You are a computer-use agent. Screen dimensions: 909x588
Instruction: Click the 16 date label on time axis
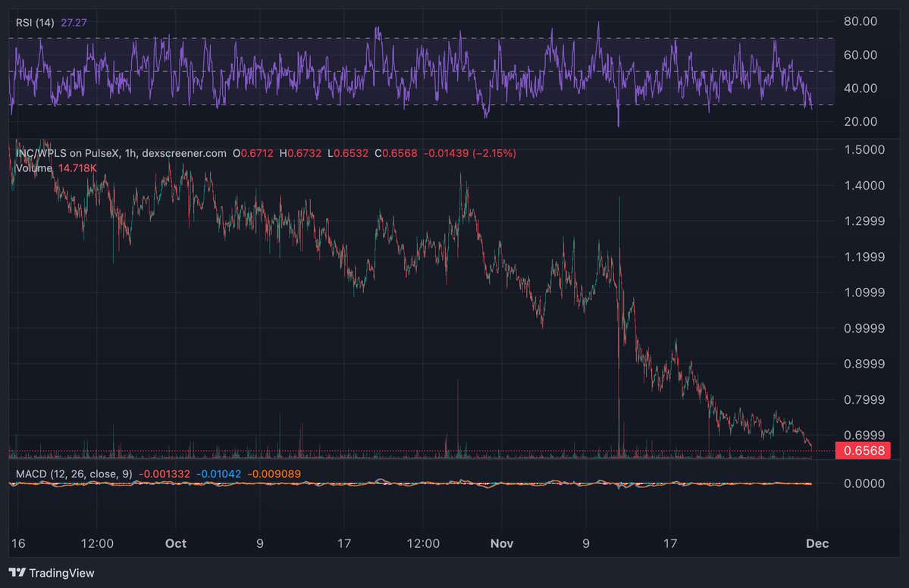(x=18, y=543)
